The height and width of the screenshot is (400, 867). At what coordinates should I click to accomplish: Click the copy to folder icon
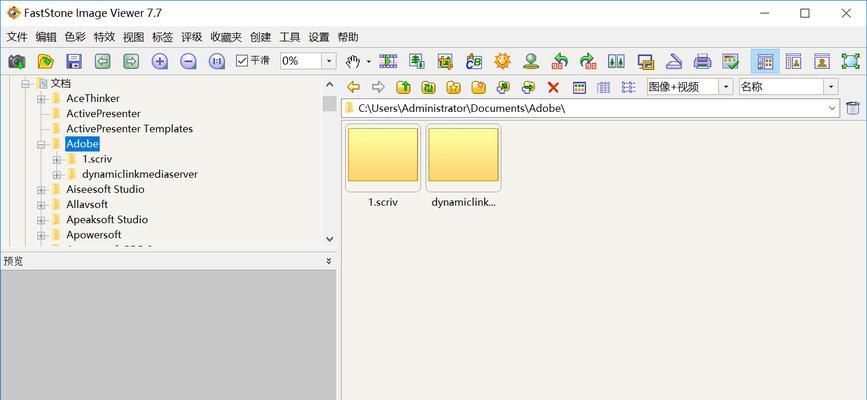point(503,87)
